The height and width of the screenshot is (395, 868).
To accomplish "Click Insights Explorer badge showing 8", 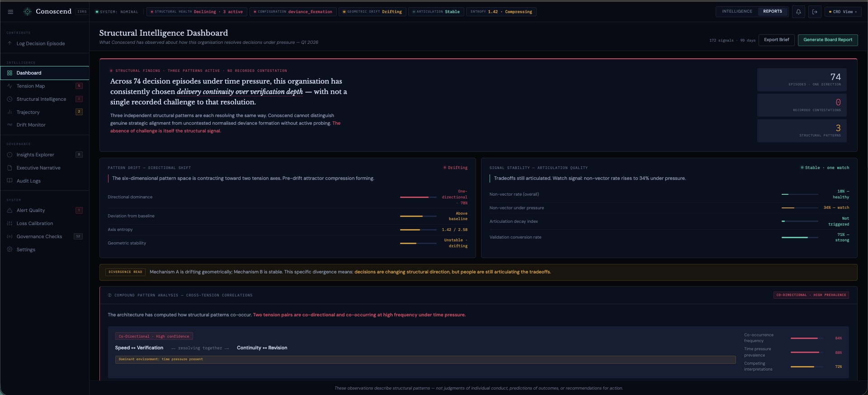I will [79, 155].
